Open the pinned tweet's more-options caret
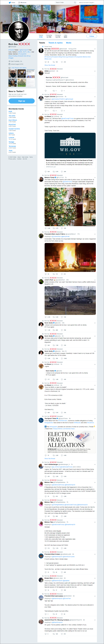Viewport: 104px width, 644px height. (95, 49)
